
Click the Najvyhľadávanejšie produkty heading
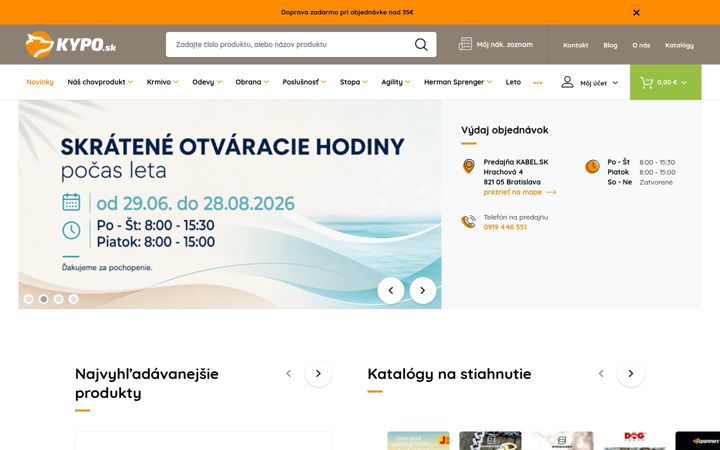[147, 383]
